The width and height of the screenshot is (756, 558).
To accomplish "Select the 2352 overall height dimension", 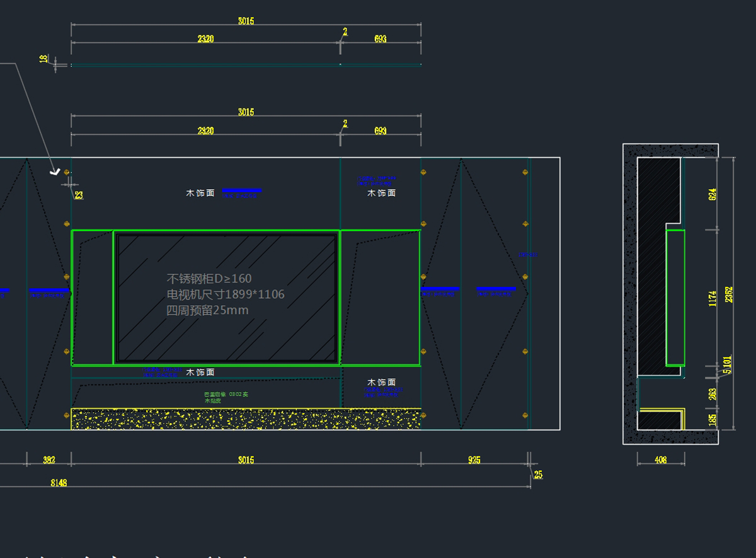I will click(729, 294).
